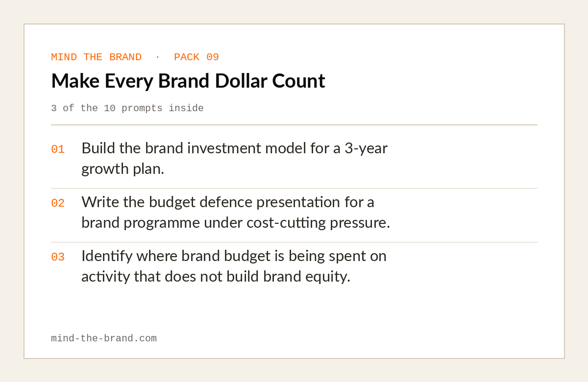
Task: Click the mind-the-brand.com link in the footer
Action: pyautogui.click(x=104, y=338)
